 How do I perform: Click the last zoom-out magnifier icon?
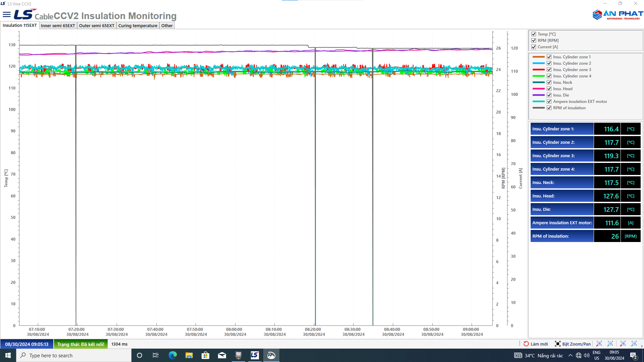tap(634, 344)
